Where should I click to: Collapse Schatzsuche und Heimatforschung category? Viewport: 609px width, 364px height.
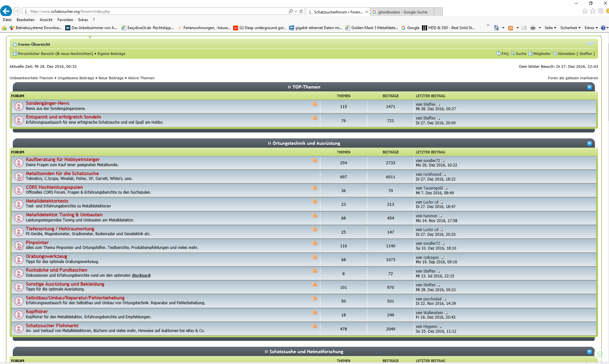point(589,352)
